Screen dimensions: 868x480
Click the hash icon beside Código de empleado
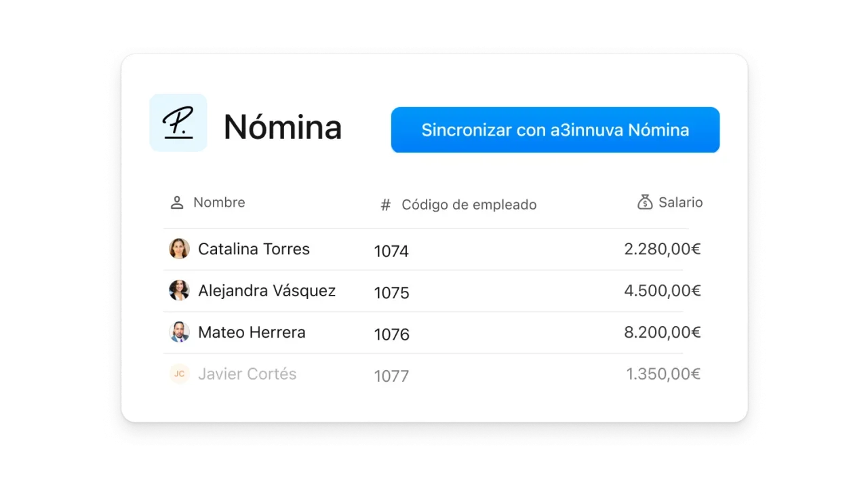[385, 205]
